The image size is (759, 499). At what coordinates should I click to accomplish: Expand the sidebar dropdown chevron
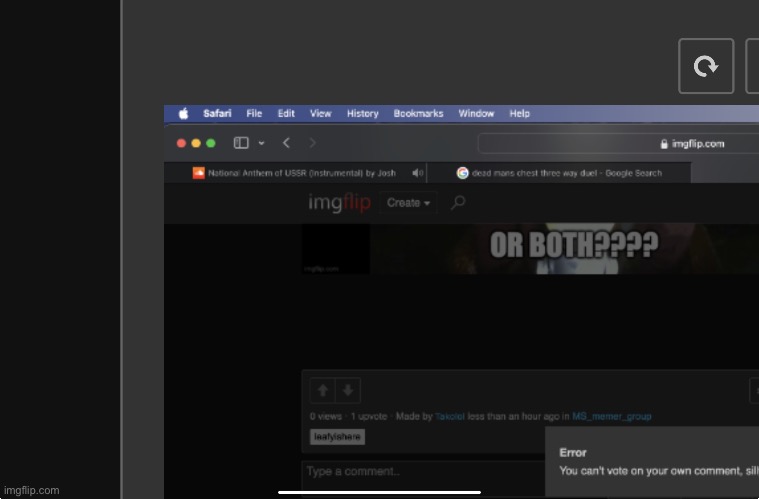click(x=261, y=143)
